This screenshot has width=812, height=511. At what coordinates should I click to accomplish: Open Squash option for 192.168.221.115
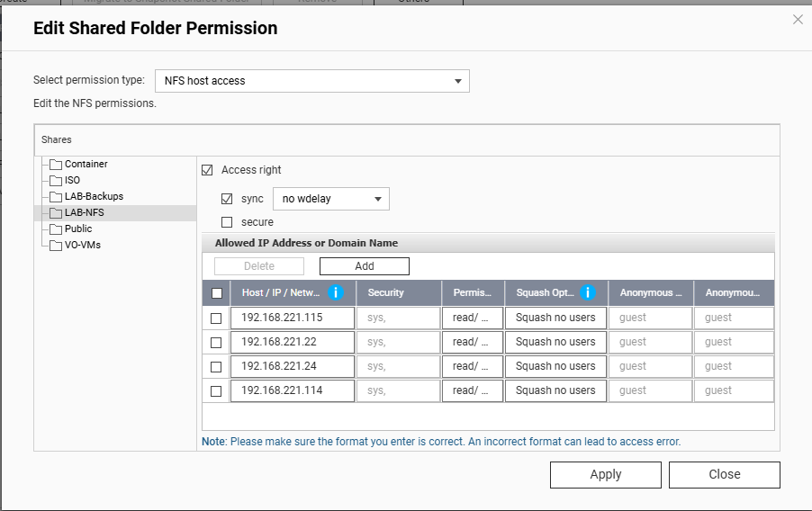pyautogui.click(x=555, y=318)
